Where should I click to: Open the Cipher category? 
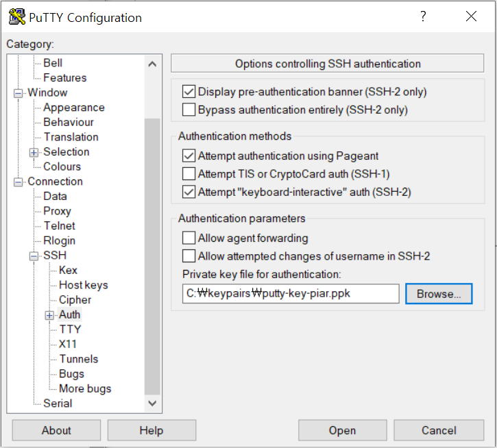[x=75, y=300]
